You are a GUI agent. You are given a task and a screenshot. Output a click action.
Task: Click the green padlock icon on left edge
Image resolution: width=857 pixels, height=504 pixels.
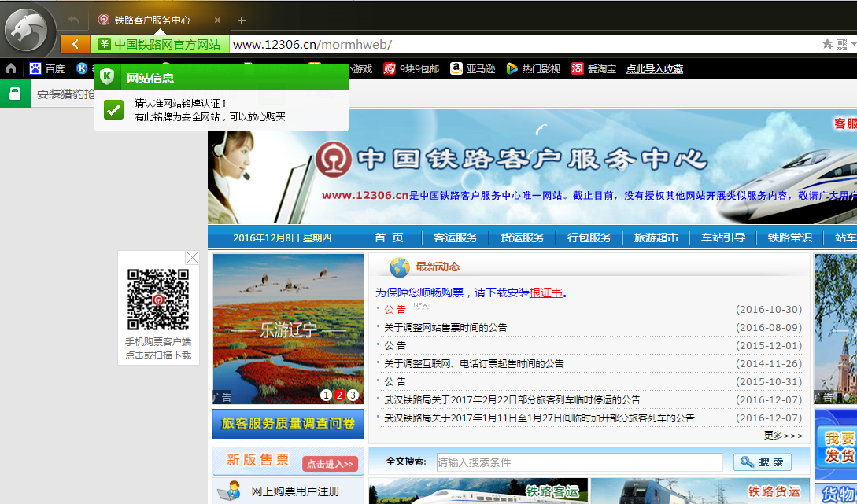15,92
